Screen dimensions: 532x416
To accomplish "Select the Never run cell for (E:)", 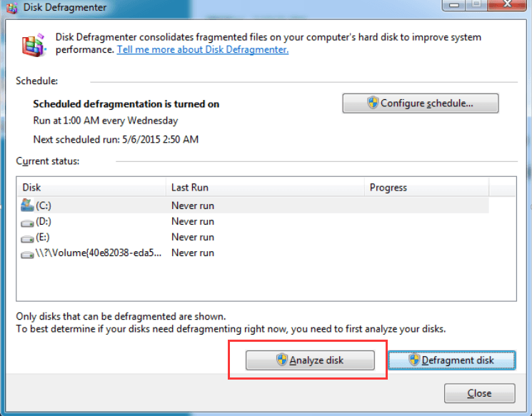I will click(193, 237).
